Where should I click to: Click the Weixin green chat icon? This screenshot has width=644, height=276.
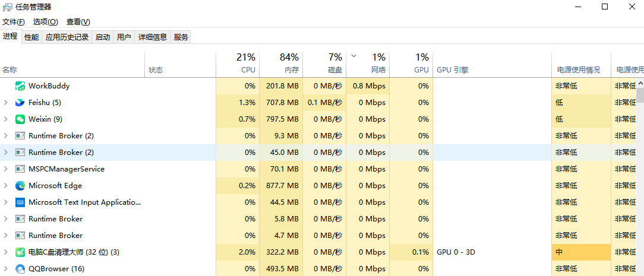coord(20,119)
